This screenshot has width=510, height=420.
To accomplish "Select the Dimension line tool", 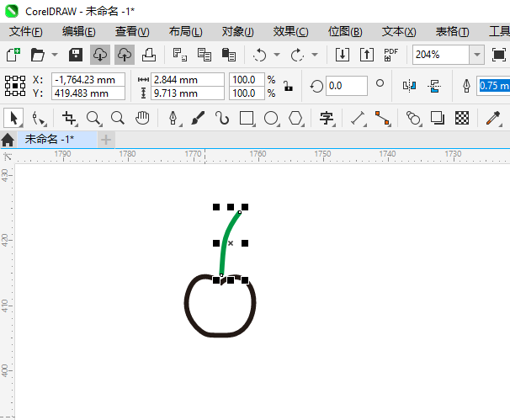I will click(358, 118).
